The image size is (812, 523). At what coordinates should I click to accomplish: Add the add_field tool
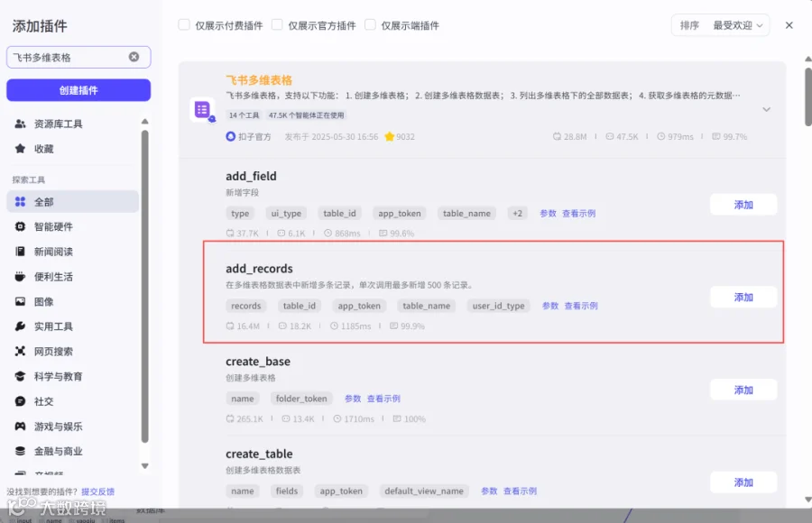[743, 205]
